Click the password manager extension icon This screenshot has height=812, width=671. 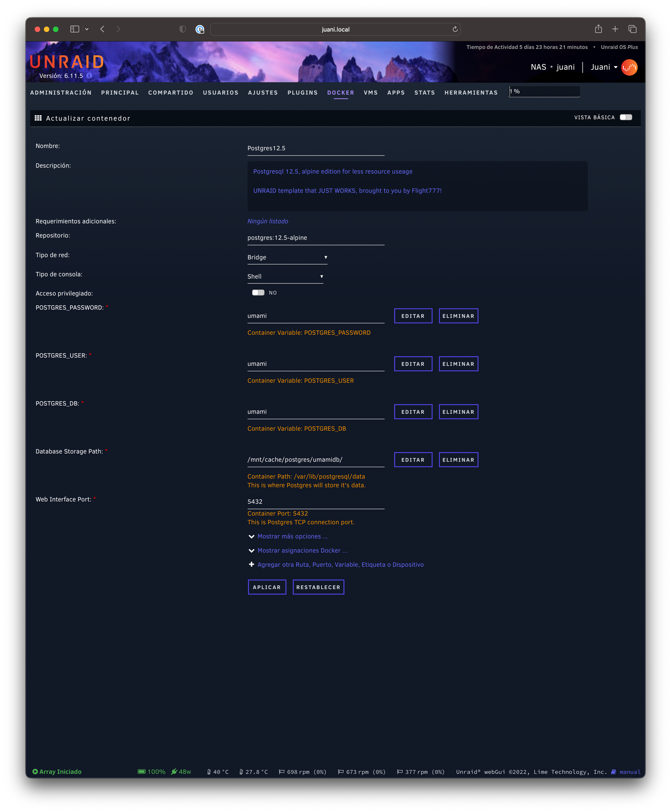coord(200,30)
